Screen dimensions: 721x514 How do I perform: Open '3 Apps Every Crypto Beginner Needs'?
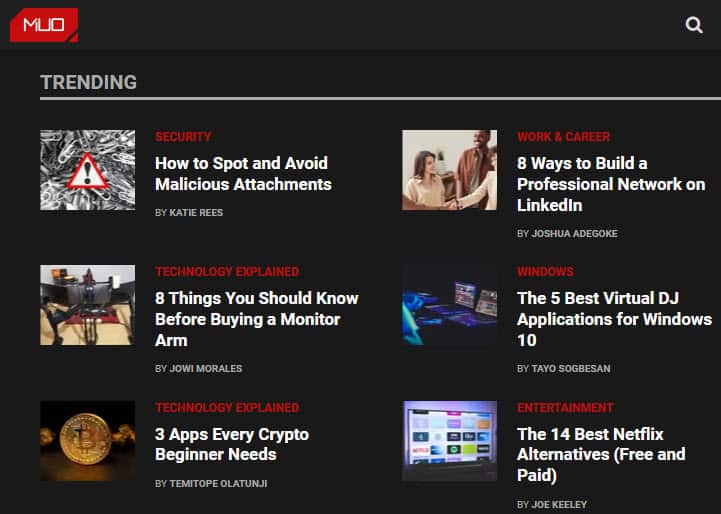232,444
